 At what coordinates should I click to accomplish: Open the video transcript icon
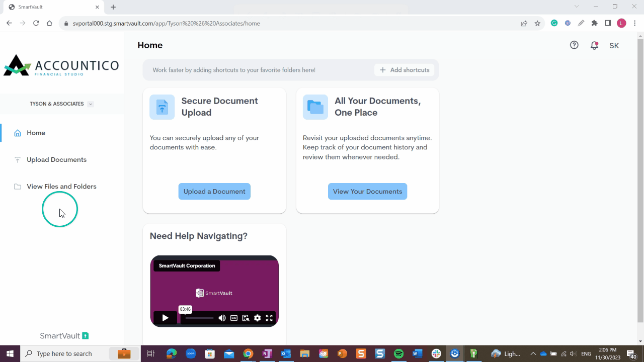[246, 318]
